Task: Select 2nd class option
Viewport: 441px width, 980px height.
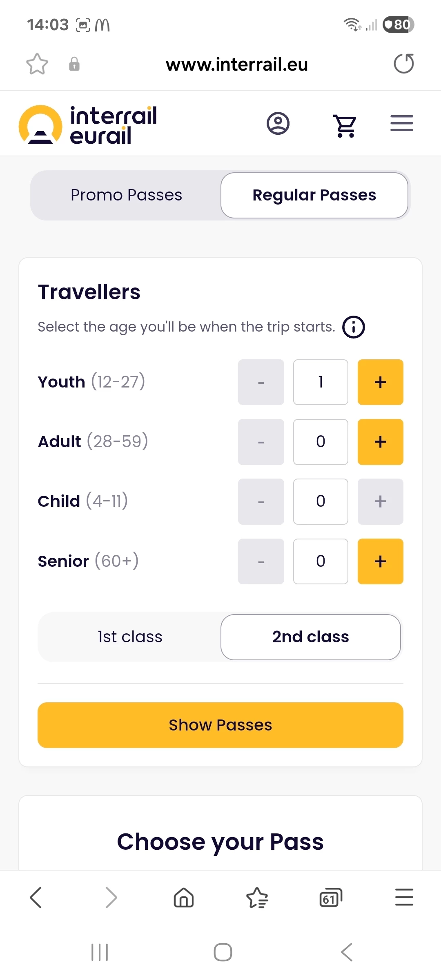Action: pyautogui.click(x=310, y=637)
